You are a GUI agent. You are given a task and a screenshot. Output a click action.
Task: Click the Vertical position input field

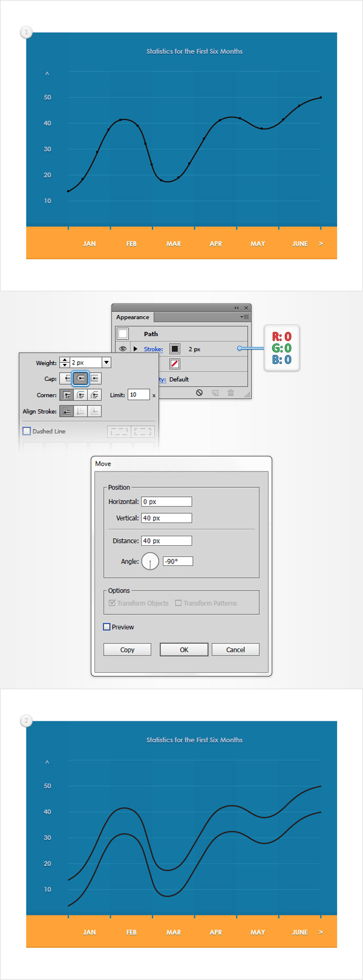coord(166,518)
